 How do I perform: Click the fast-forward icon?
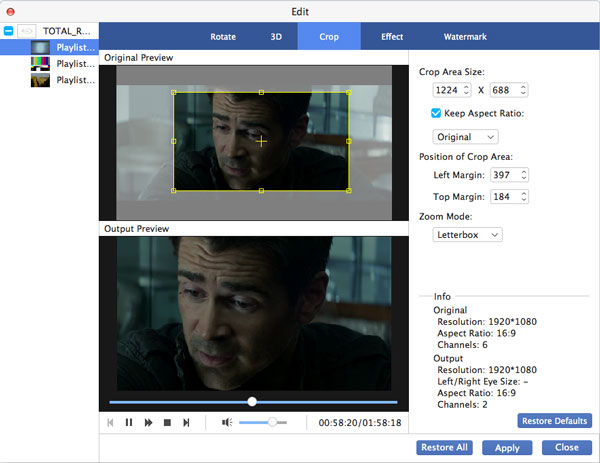tap(148, 422)
